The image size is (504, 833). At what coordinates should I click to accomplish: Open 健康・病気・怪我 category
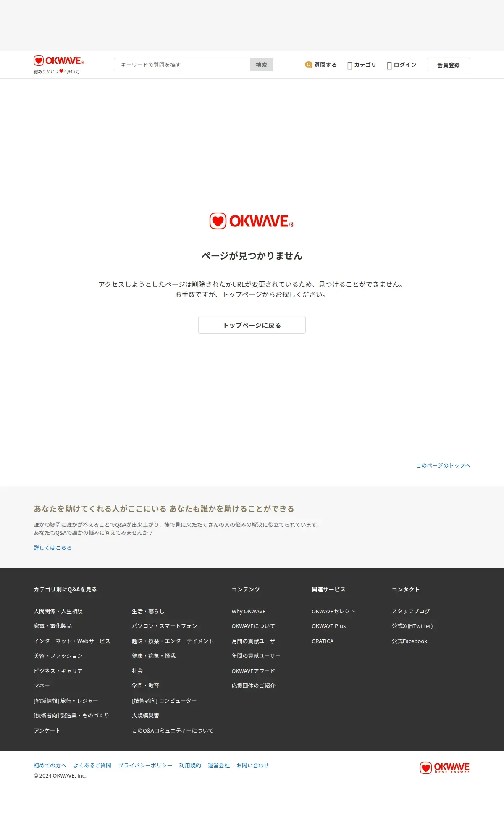154,656
